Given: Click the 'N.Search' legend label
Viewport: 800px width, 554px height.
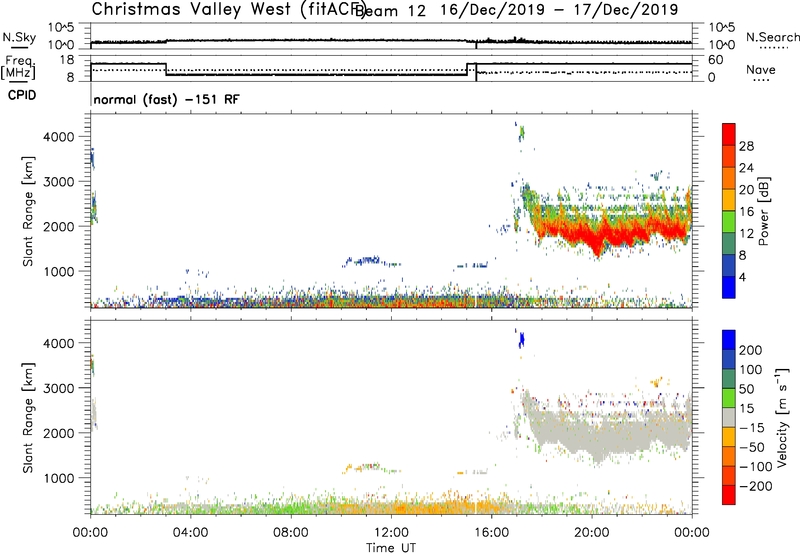Looking at the screenshot, I should (772, 37).
